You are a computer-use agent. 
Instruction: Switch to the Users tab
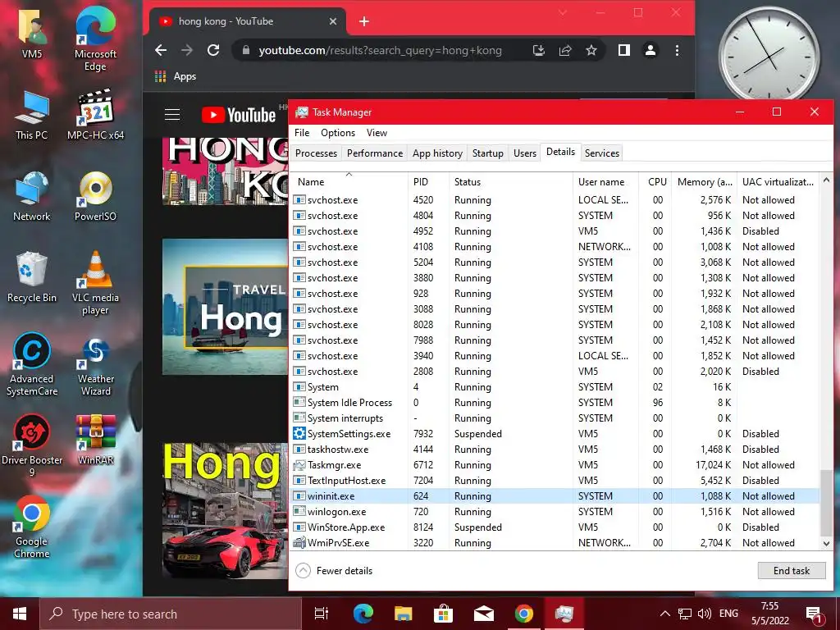[x=524, y=153]
